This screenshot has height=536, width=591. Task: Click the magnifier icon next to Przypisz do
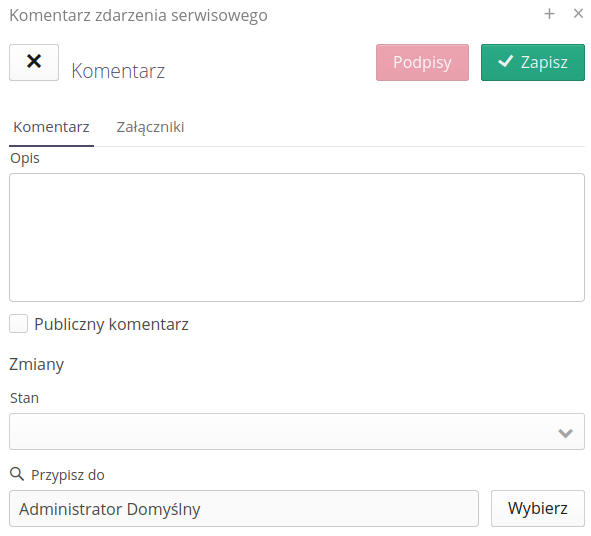[17, 474]
